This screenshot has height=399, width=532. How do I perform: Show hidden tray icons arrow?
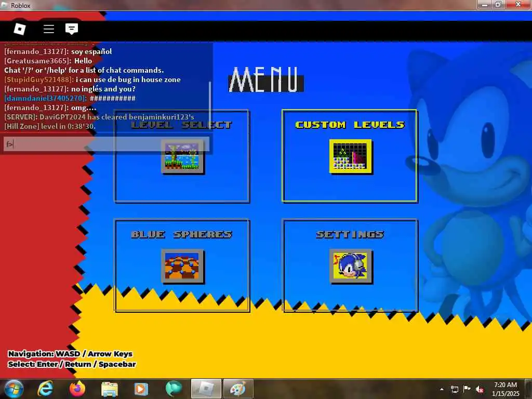[x=442, y=389]
